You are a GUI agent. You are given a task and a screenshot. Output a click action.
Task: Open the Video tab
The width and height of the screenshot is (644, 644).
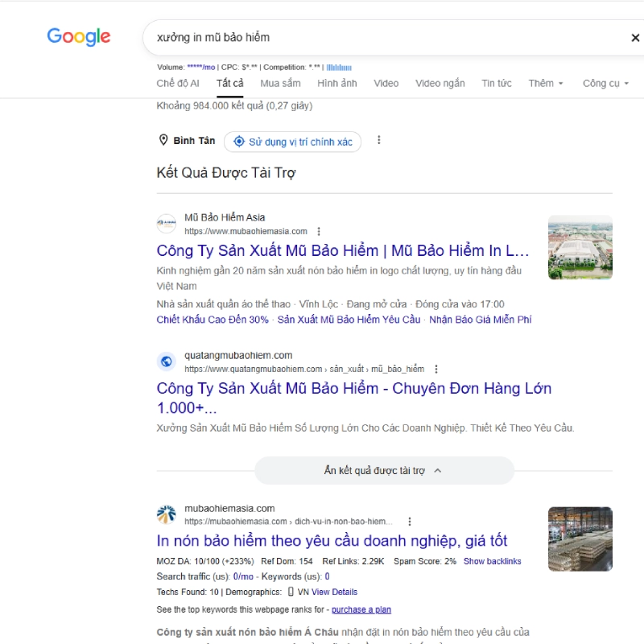tap(386, 84)
